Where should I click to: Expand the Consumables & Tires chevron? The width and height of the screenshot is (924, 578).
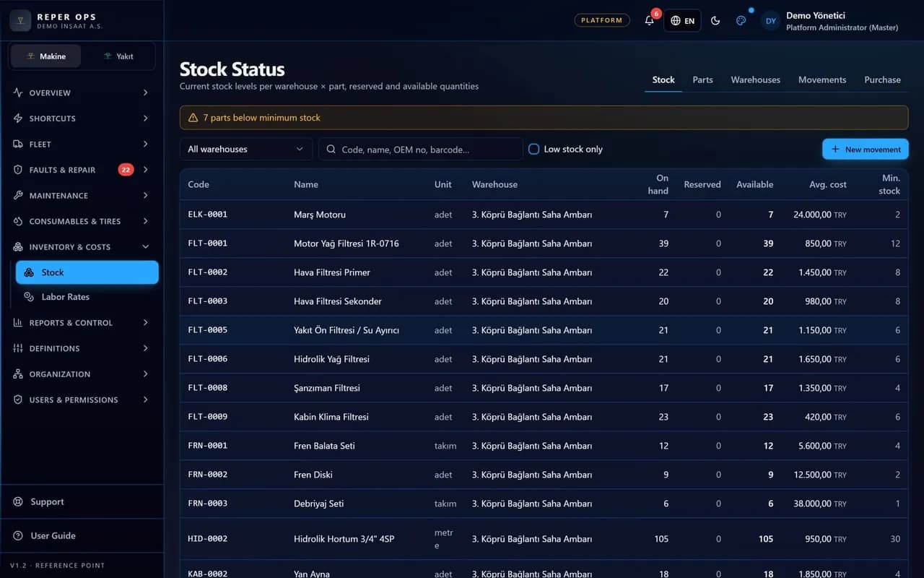pyautogui.click(x=146, y=221)
